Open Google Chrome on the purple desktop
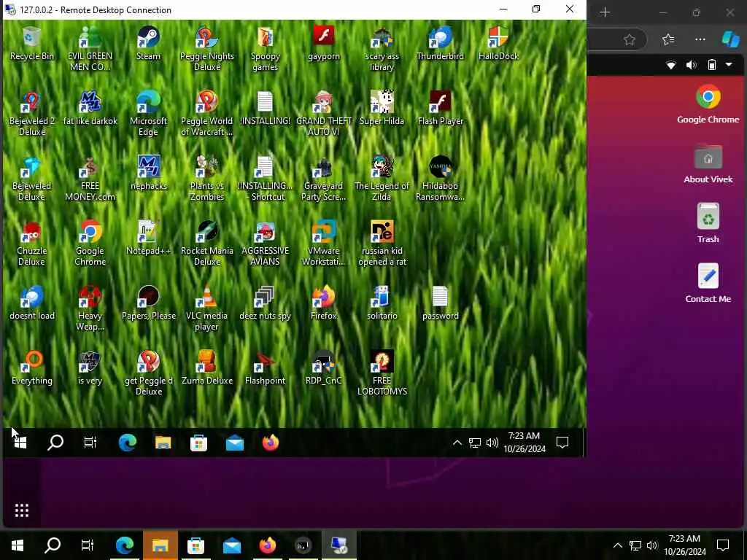Viewport: 747px width, 560px height. pyautogui.click(x=708, y=104)
